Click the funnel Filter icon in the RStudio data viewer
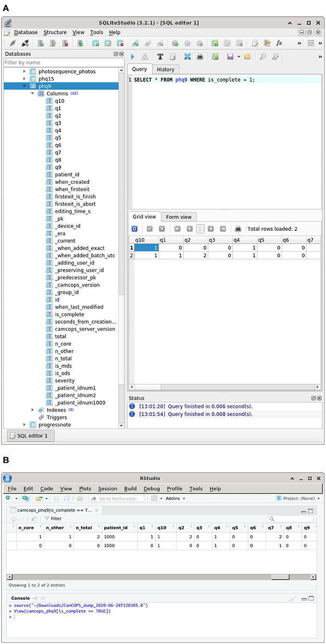This screenshot has height=644, width=326. [x=47, y=519]
